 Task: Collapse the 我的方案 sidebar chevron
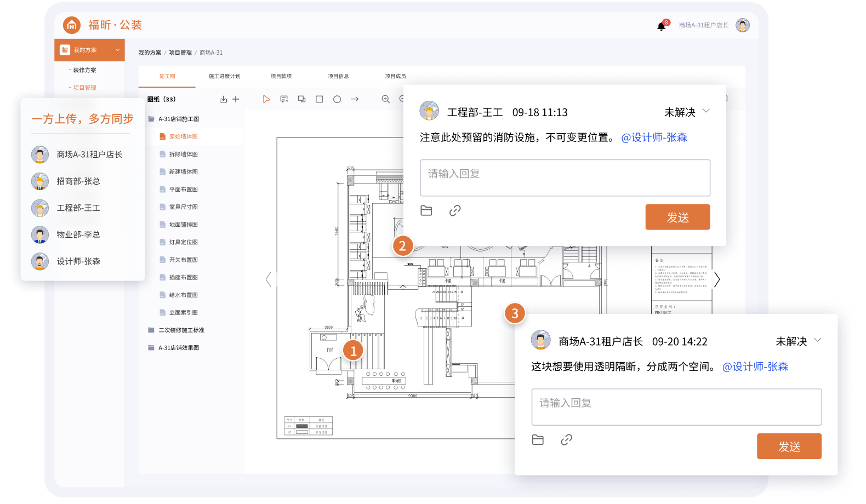point(117,50)
